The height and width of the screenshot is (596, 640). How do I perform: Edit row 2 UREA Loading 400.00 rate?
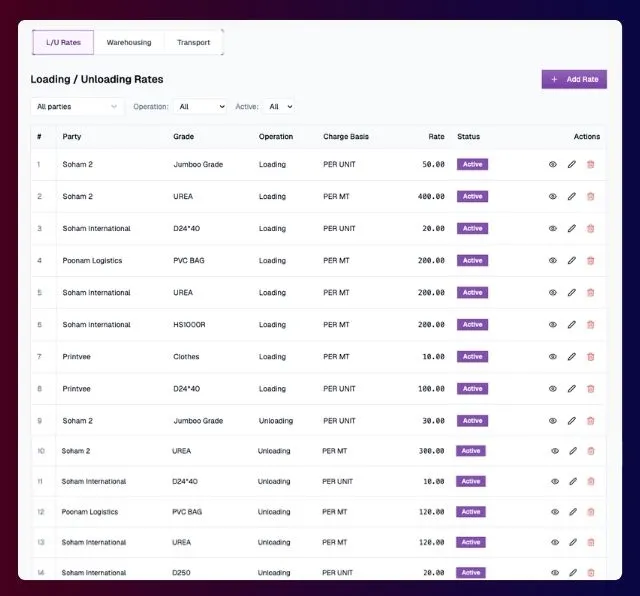[x=571, y=196]
